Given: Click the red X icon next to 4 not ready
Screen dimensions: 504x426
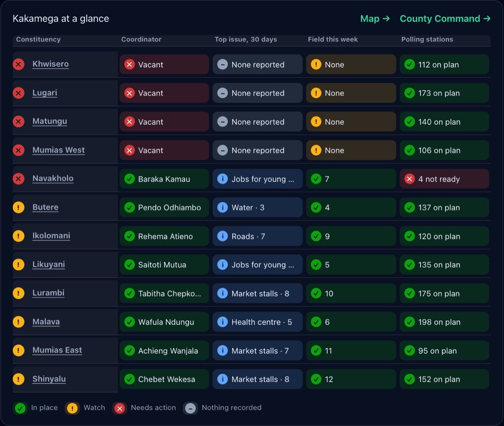Looking at the screenshot, I should (x=409, y=179).
